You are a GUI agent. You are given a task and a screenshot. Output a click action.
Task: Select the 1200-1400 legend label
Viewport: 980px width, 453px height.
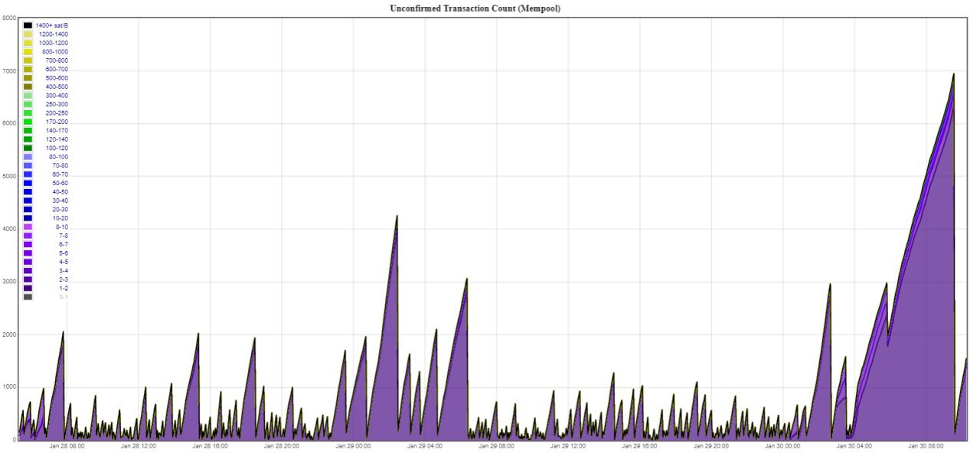click(54, 34)
